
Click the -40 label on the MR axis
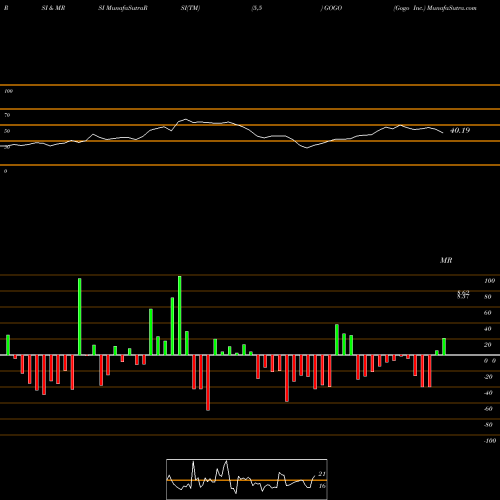point(488,393)
